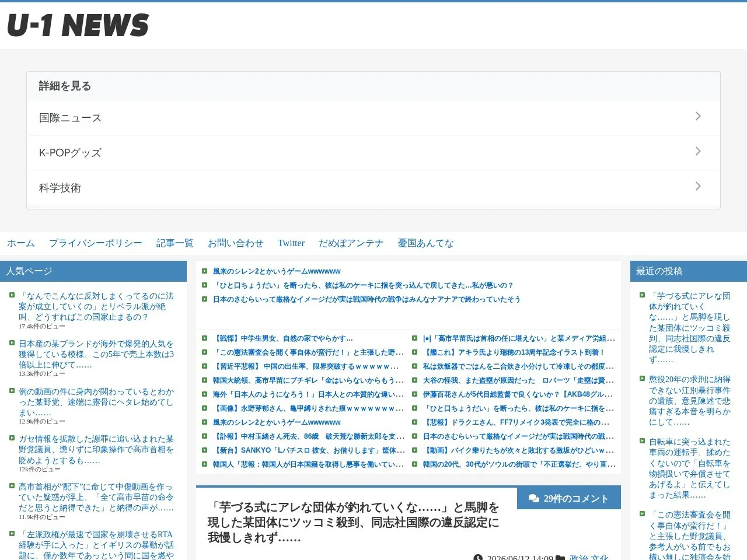Open the 国際ニュース chevron arrow

[698, 117]
